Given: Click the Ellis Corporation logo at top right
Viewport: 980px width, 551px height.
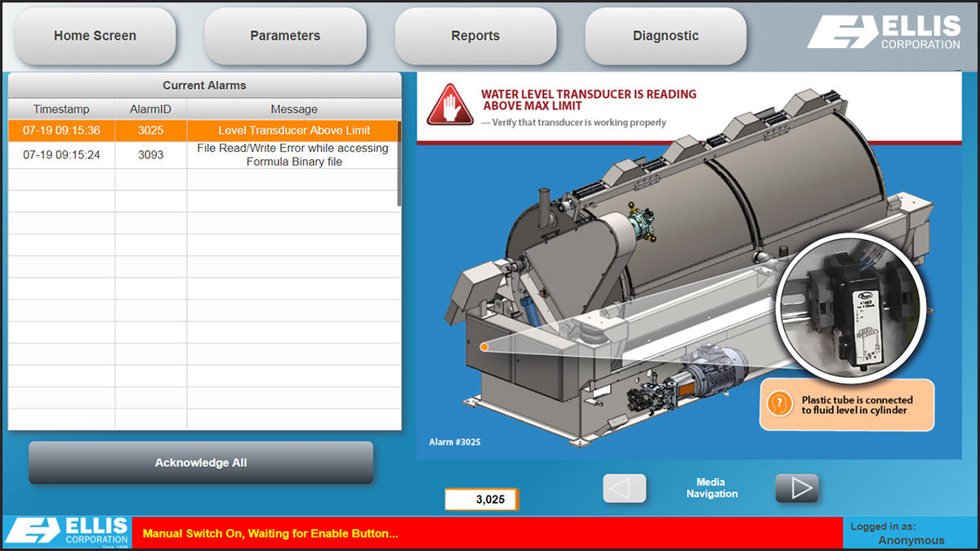Looking at the screenshot, I should click(x=884, y=33).
